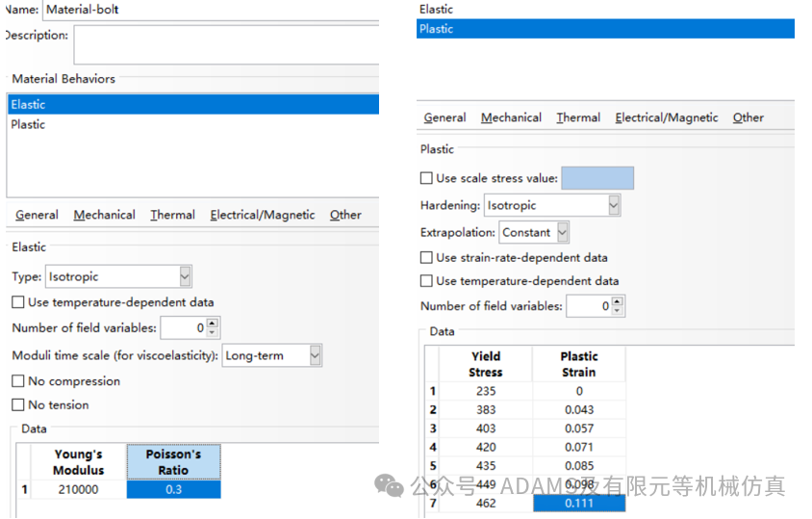Image resolution: width=812 pixels, height=519 pixels.
Task: Select yield stress cell 235
Action: [x=486, y=391]
